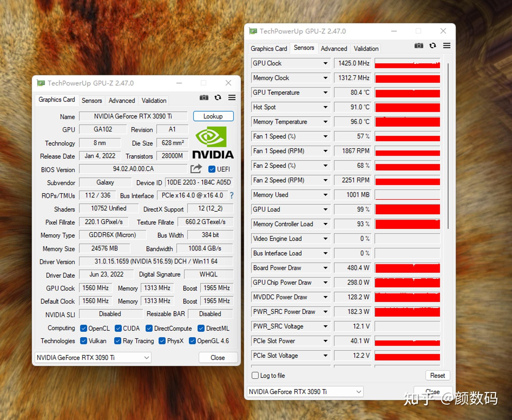Open GPU selector dropdown in Graphics Card window

[x=146, y=358]
